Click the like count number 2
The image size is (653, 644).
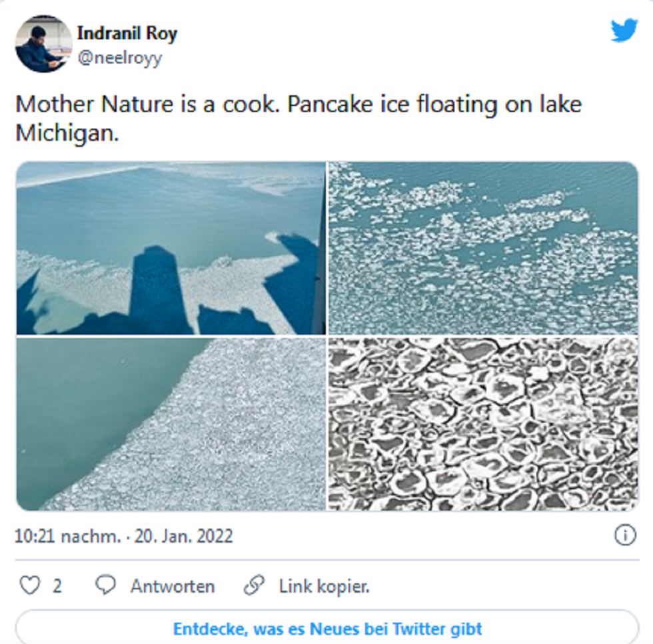(x=57, y=586)
